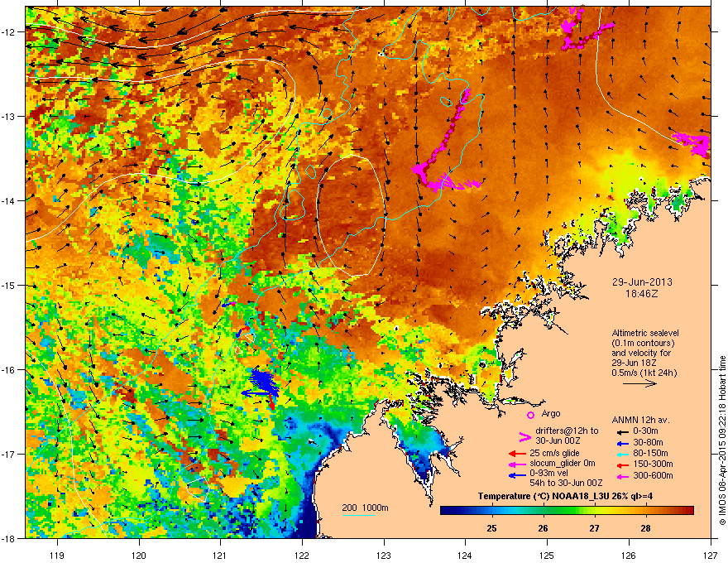Click the cyan 200 1000m isobath line sample

tap(359, 515)
